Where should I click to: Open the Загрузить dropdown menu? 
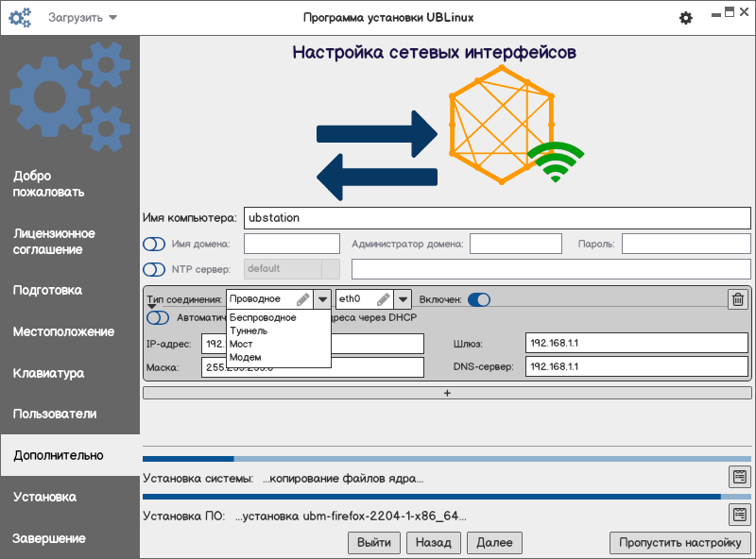82,18
